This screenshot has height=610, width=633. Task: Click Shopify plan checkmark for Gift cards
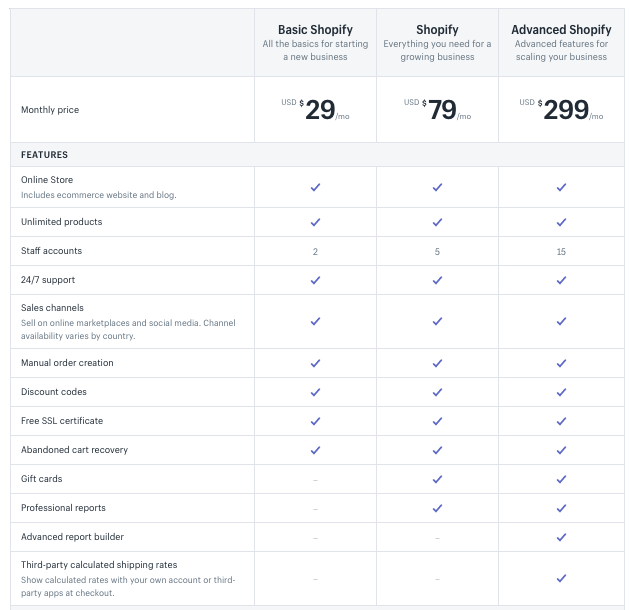[x=437, y=479]
